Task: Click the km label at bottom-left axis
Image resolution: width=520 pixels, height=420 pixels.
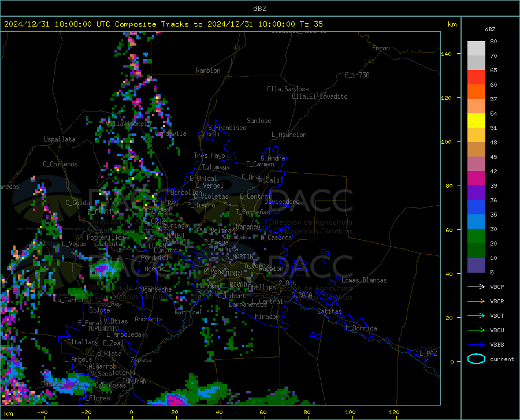Action: (8, 414)
